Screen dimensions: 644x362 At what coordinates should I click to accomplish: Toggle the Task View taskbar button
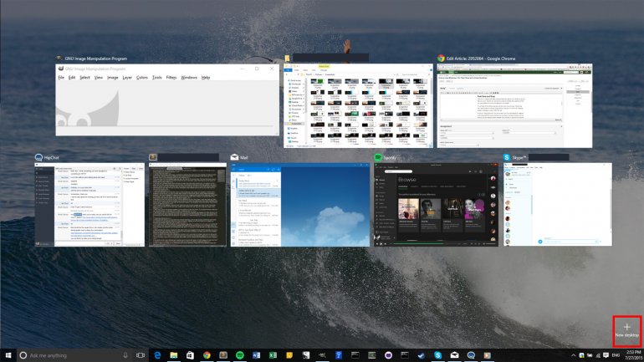click(x=141, y=355)
